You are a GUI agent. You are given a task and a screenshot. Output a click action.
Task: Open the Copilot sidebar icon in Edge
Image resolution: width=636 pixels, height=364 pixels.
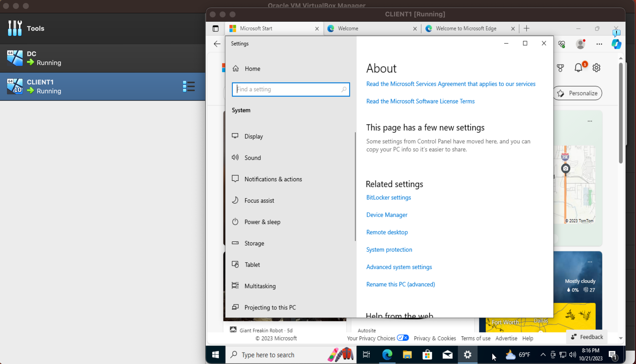[x=616, y=44]
